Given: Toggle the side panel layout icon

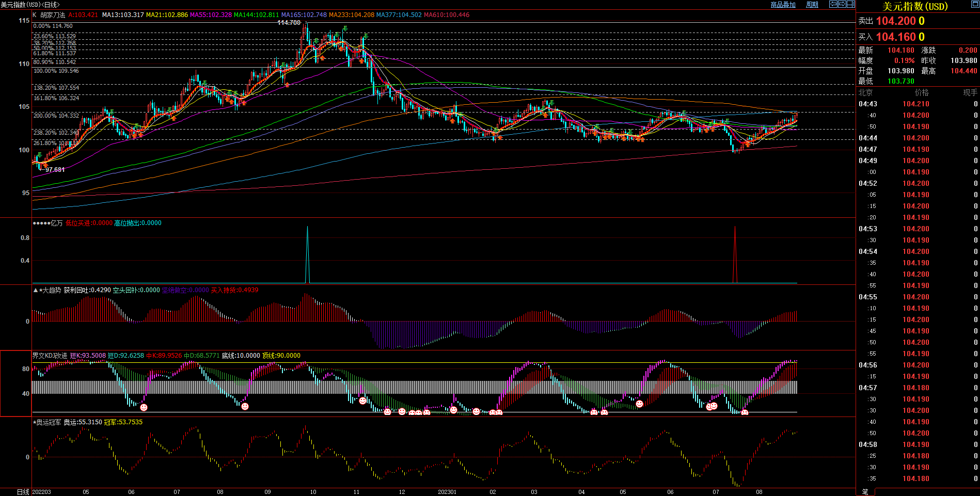Looking at the screenshot, I should (851, 4).
